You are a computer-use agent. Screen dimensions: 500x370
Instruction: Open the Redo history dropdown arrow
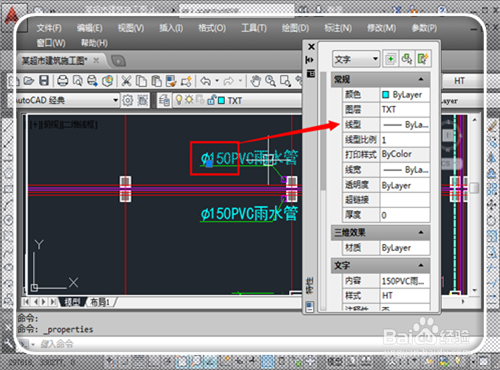click(240, 81)
